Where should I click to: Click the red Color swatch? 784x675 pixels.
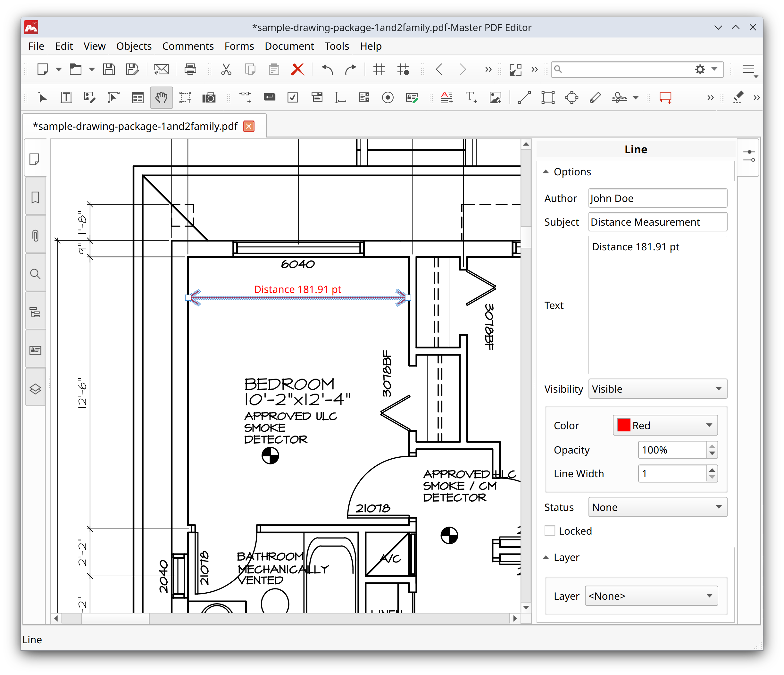point(623,425)
